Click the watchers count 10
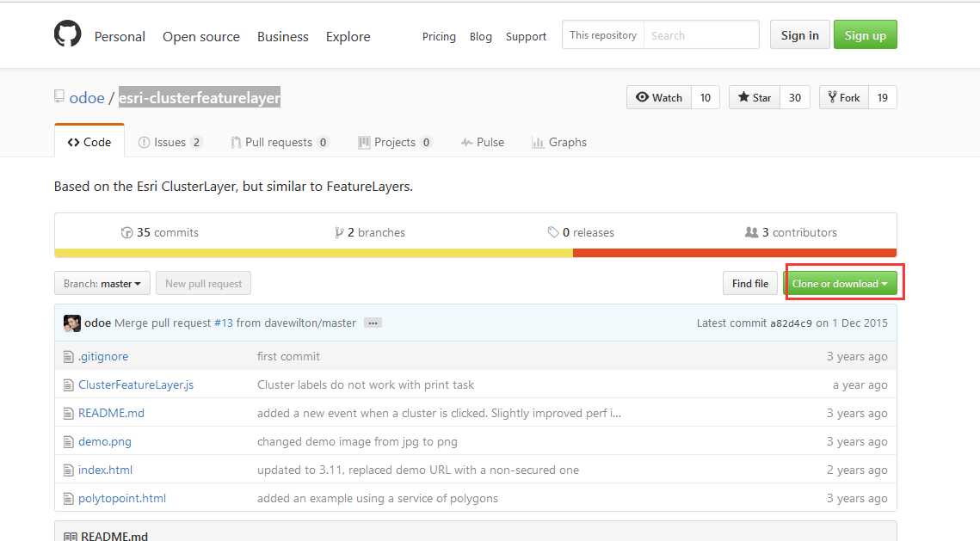980x541 pixels. click(x=706, y=97)
